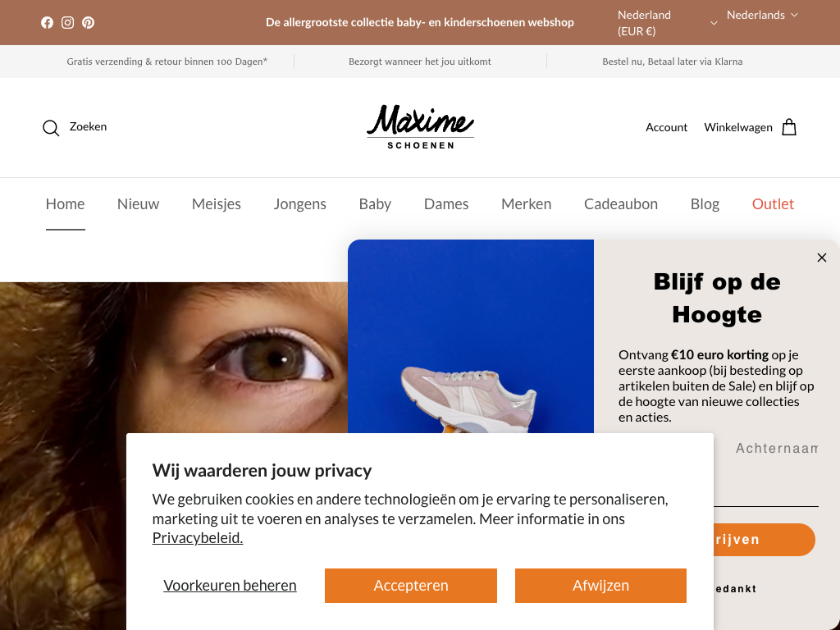Click the Account link
Screen dimensions: 840x630
click(x=666, y=127)
